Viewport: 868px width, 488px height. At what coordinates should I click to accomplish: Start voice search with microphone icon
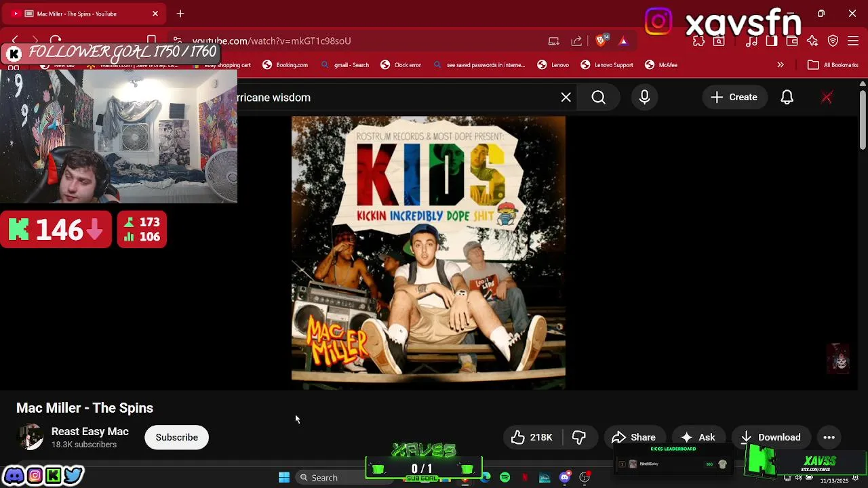click(645, 98)
